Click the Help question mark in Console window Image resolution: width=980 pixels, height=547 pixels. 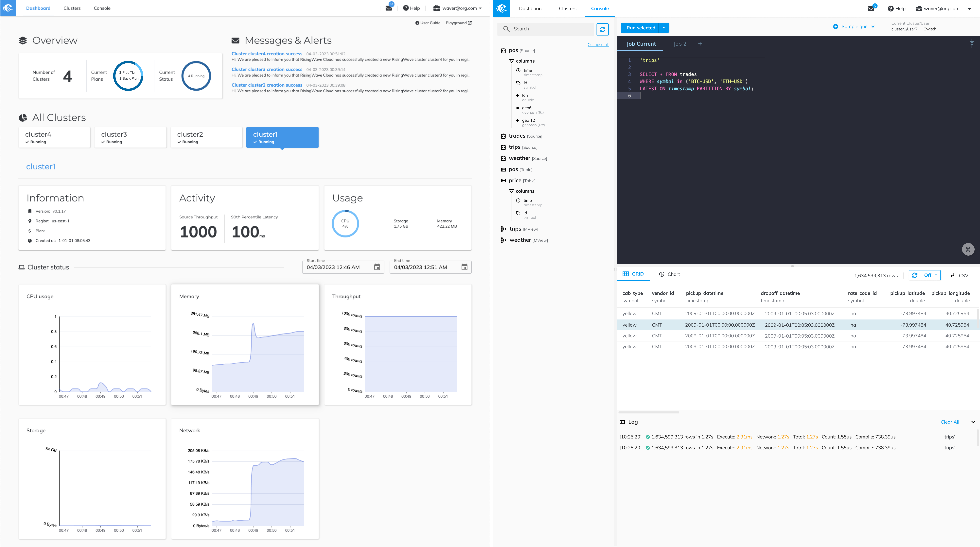890,8
